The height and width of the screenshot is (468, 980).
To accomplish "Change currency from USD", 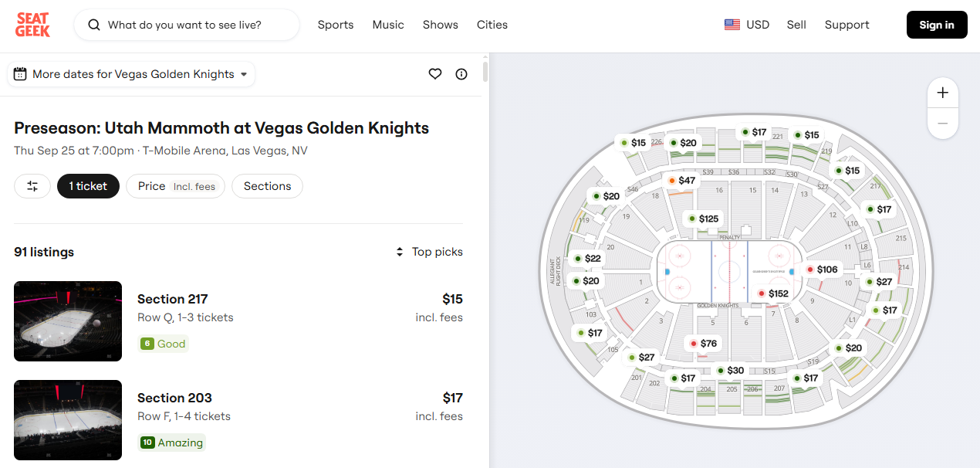I will (x=747, y=25).
